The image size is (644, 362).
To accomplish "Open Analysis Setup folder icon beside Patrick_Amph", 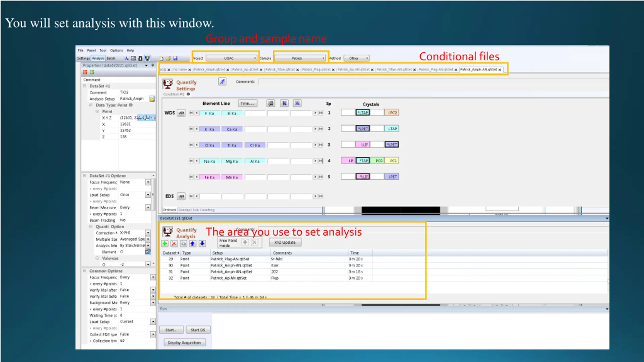I will coord(152,99).
